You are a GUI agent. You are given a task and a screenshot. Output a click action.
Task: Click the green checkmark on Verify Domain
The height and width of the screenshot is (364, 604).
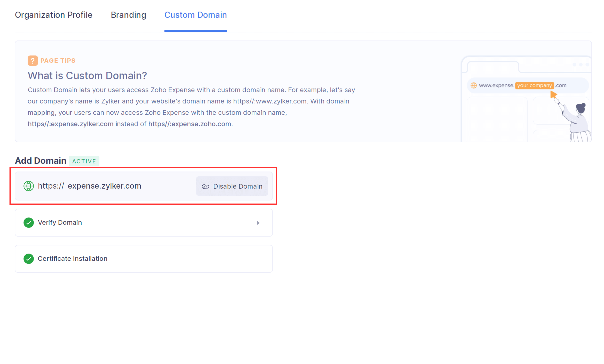(x=29, y=222)
